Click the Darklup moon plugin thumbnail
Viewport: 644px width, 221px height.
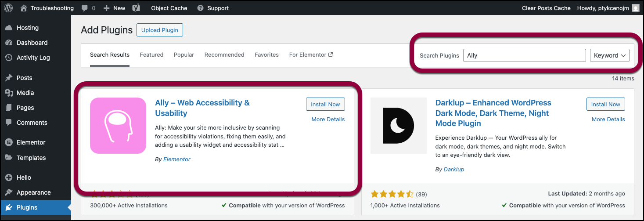coord(399,126)
